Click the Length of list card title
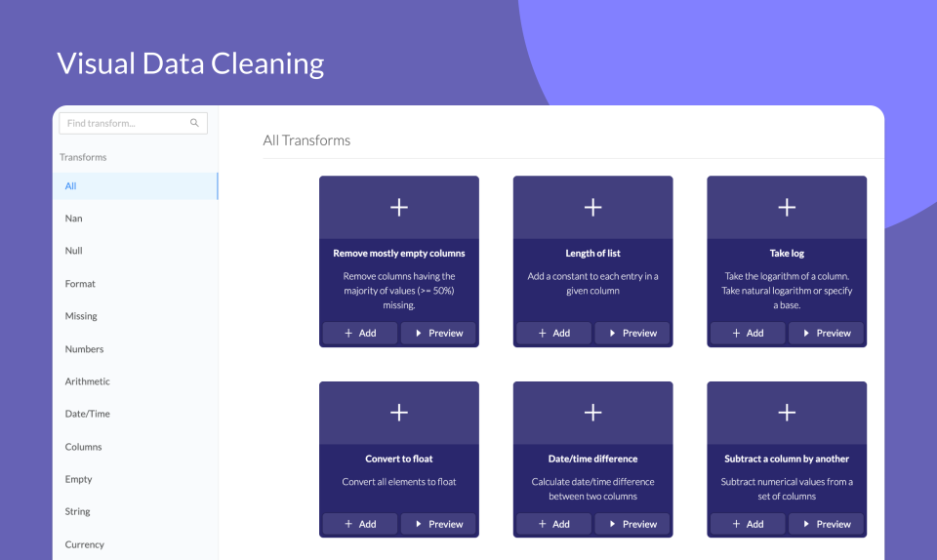Image resolution: width=937 pixels, height=560 pixels. click(592, 253)
